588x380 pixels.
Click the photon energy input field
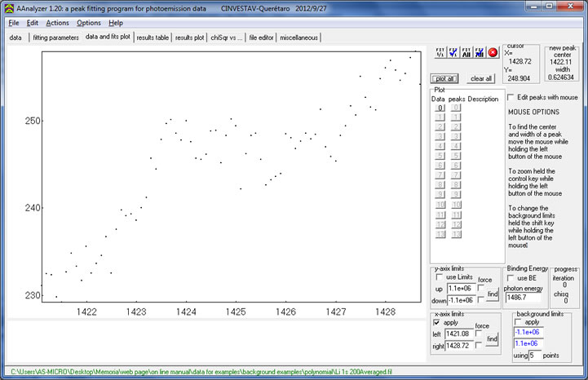524,298
